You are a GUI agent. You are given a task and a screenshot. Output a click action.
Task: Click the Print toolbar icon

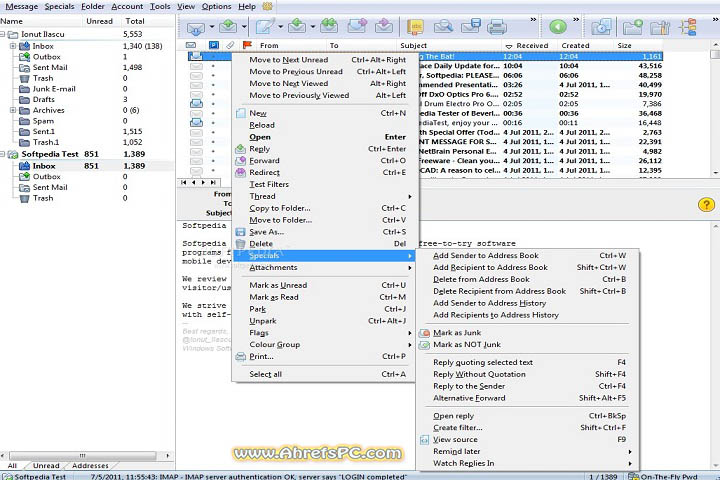497,27
